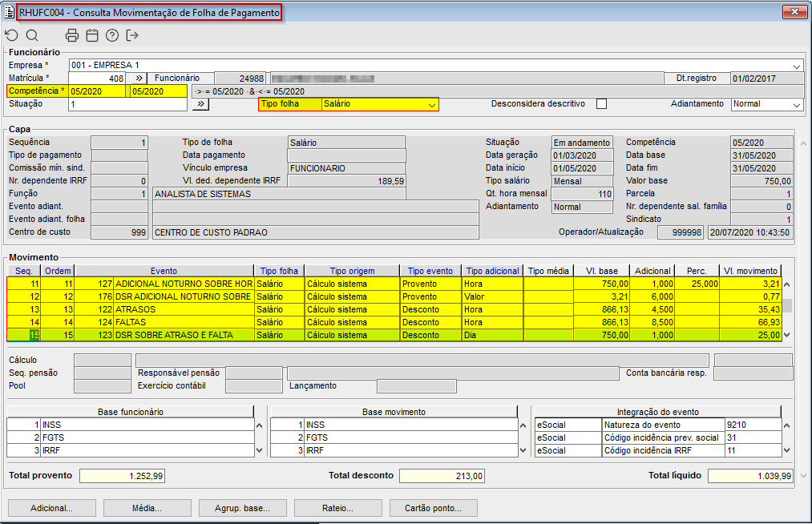Click the Vl. movimento column header

tap(749, 271)
